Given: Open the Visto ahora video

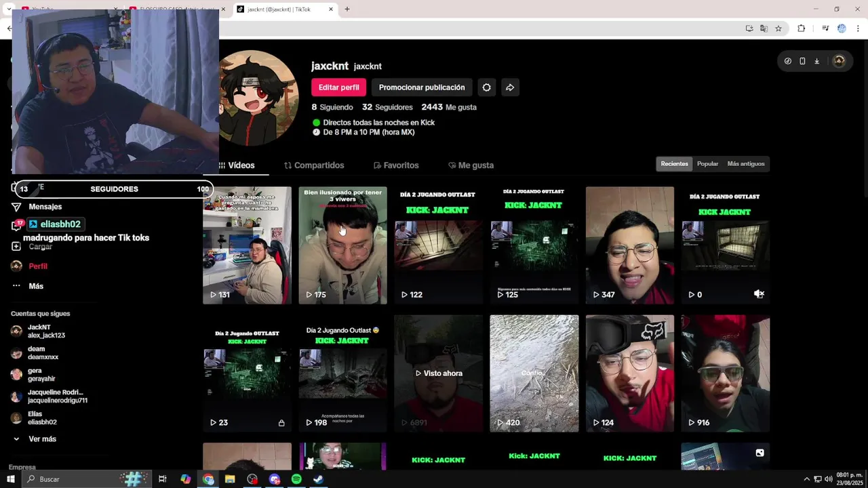Looking at the screenshot, I should click(438, 373).
